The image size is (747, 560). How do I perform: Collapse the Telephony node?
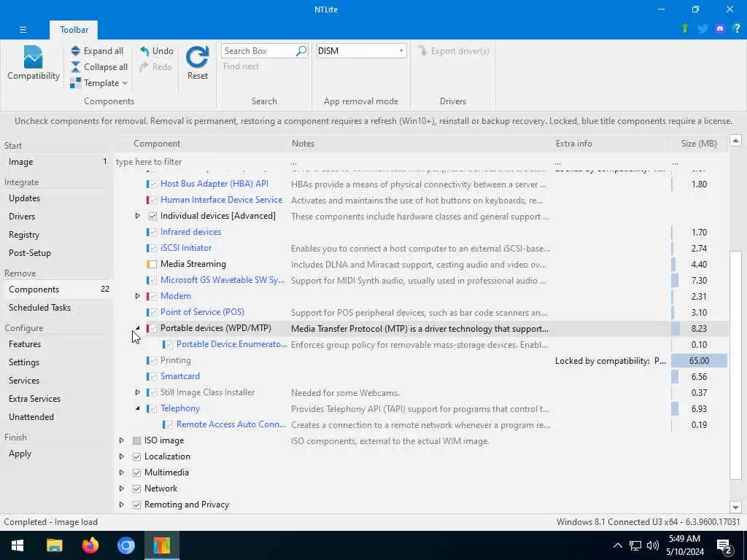137,408
